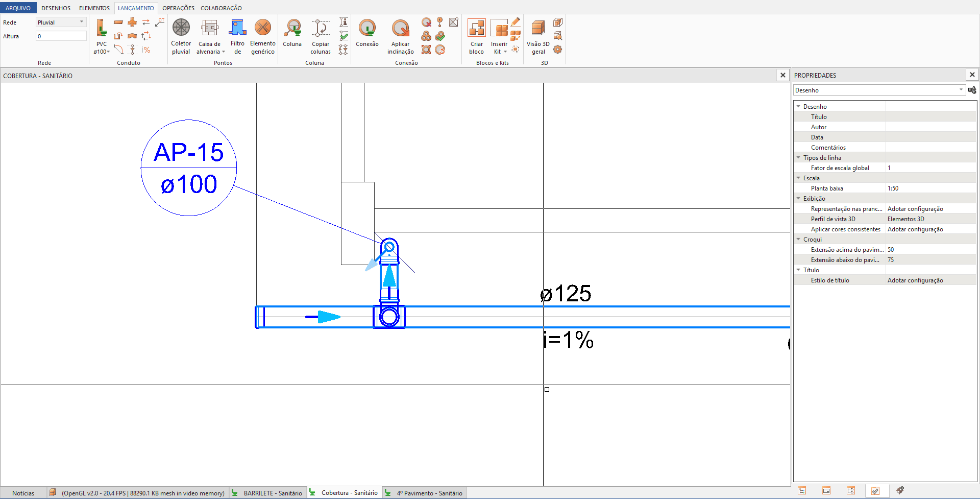Open Visão 3D geral
The width and height of the screenshot is (980, 499).
(x=538, y=37)
